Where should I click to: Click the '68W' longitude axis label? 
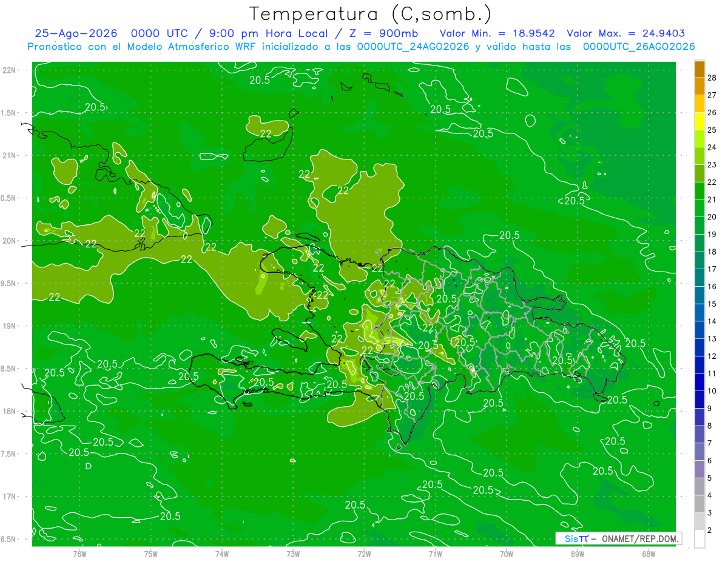(x=649, y=554)
